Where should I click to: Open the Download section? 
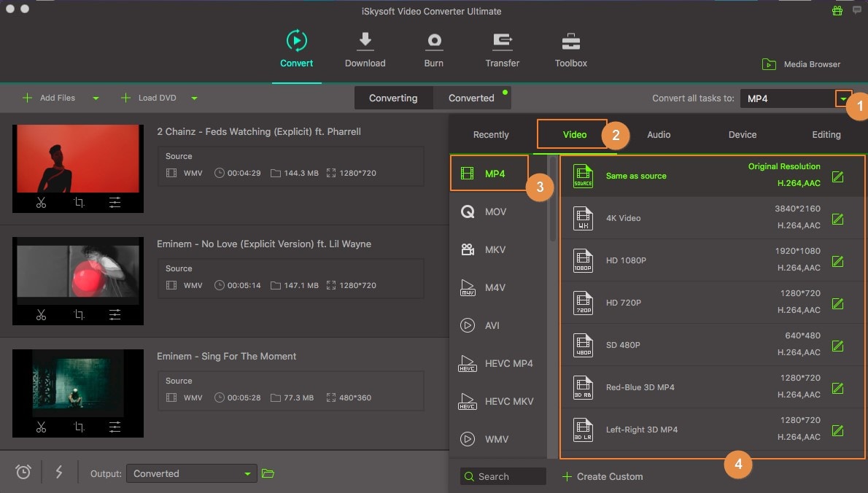pos(365,50)
